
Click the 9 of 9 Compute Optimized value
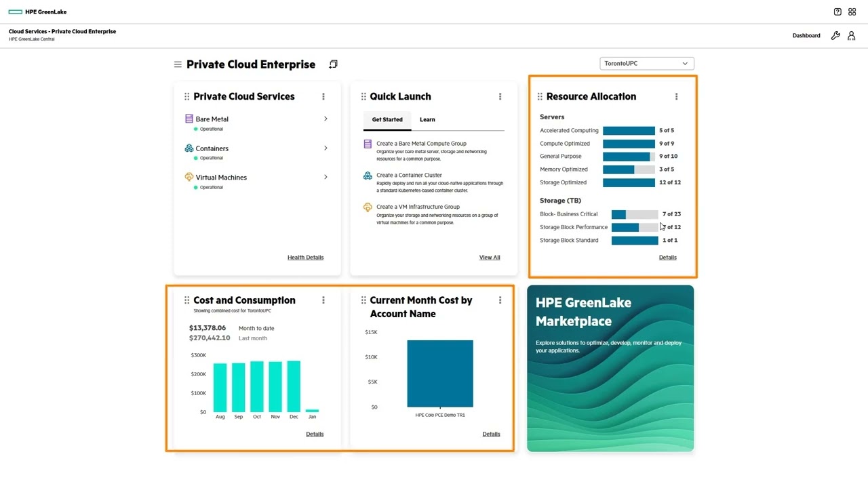667,144
